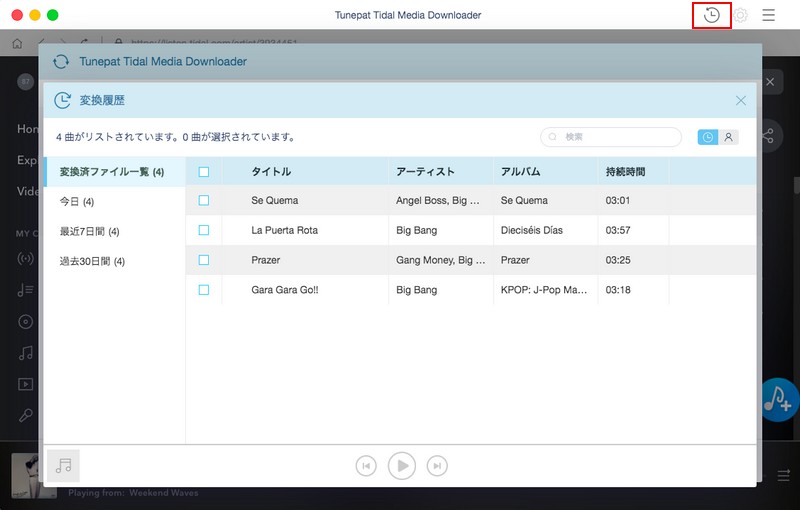This screenshot has width=800, height=510.
Task: Click the 03:25 duration cell
Action: [618, 260]
